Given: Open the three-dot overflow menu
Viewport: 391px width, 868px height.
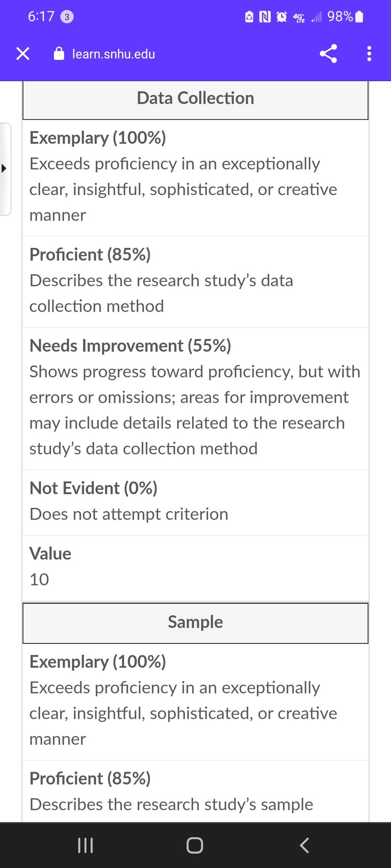Looking at the screenshot, I should (369, 54).
